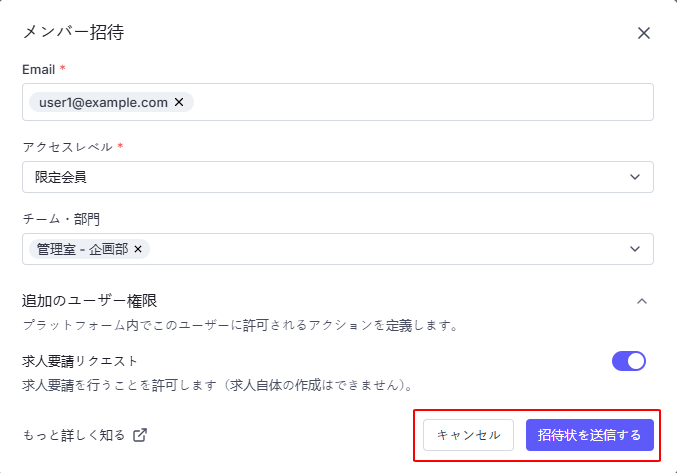Send the invite with 招待状を送信する
The width and height of the screenshot is (677, 473).
coord(589,435)
